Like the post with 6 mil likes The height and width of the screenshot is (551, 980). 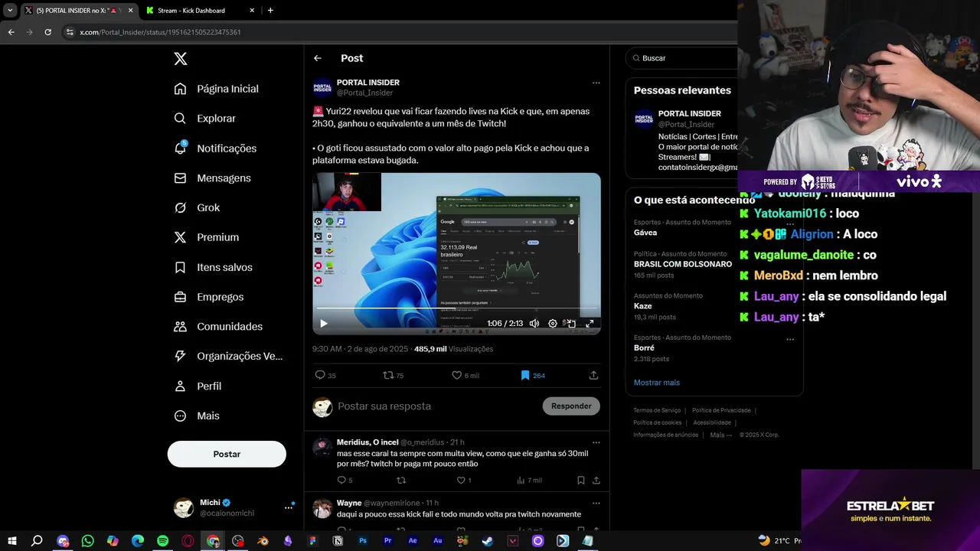(465, 376)
